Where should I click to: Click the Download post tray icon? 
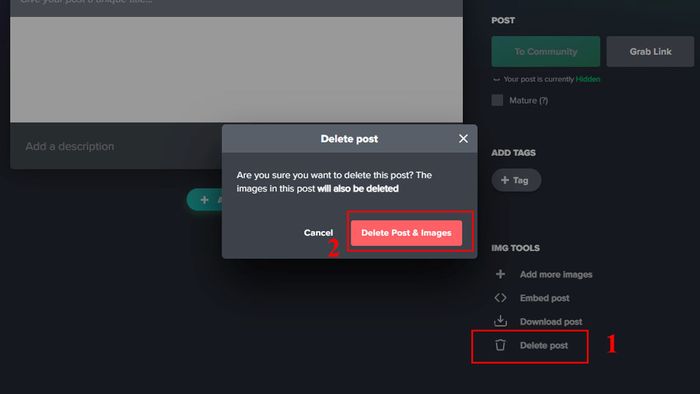pyautogui.click(x=500, y=321)
